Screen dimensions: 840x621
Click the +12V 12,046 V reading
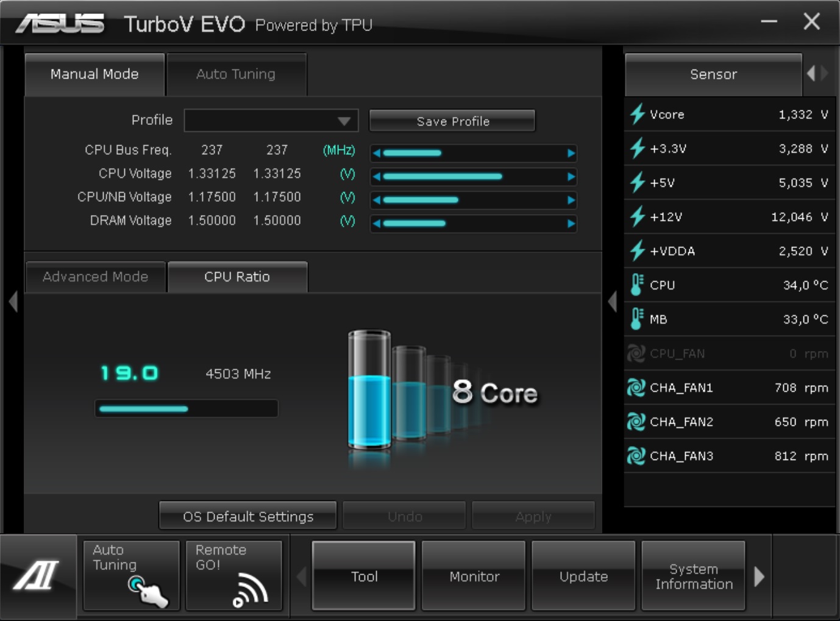pyautogui.click(x=799, y=217)
